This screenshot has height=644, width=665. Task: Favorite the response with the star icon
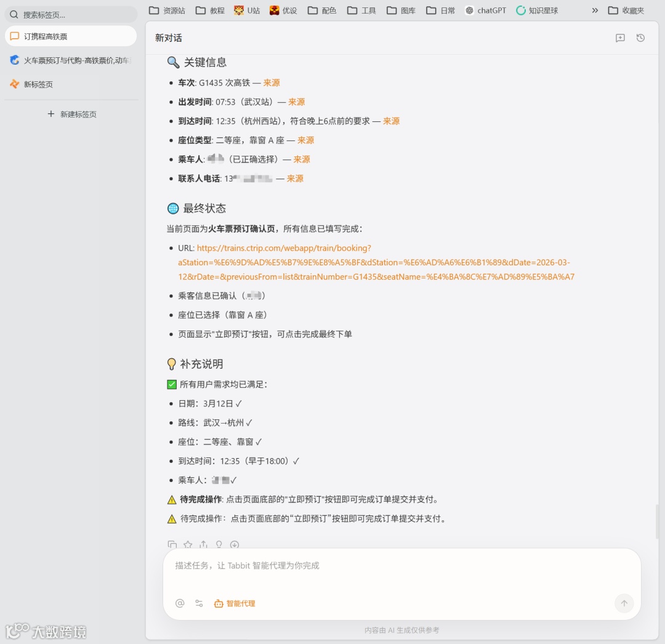(188, 544)
